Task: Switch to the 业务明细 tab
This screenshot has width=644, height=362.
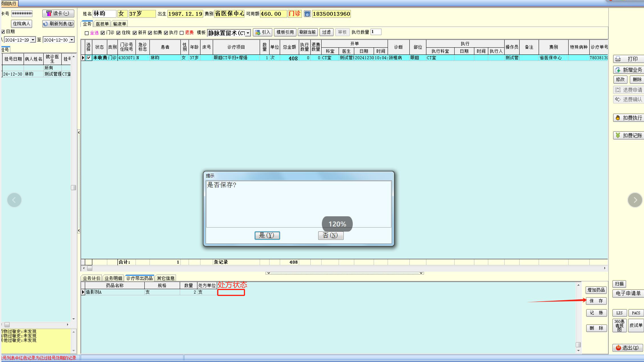Action: [x=113, y=278]
